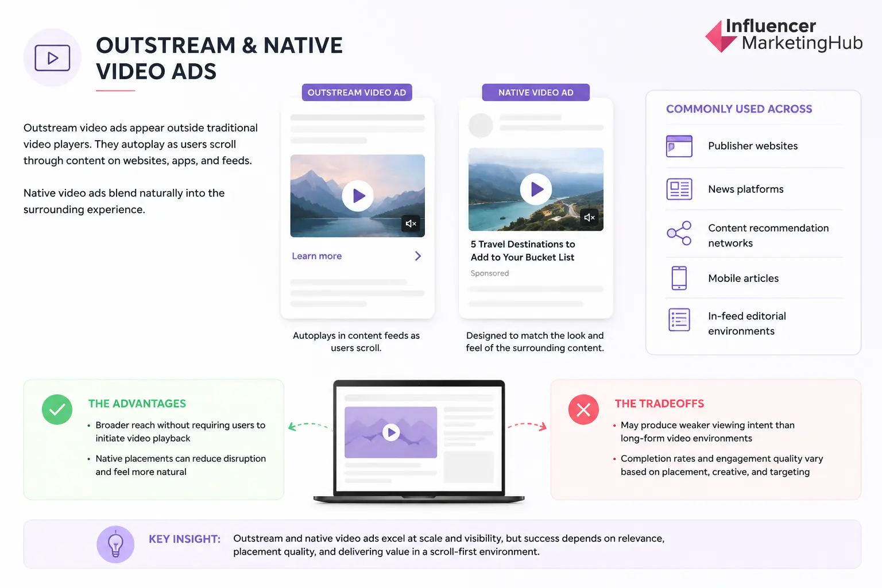Play the video inside the laptop illustration
The height and width of the screenshot is (588, 882).
391,432
